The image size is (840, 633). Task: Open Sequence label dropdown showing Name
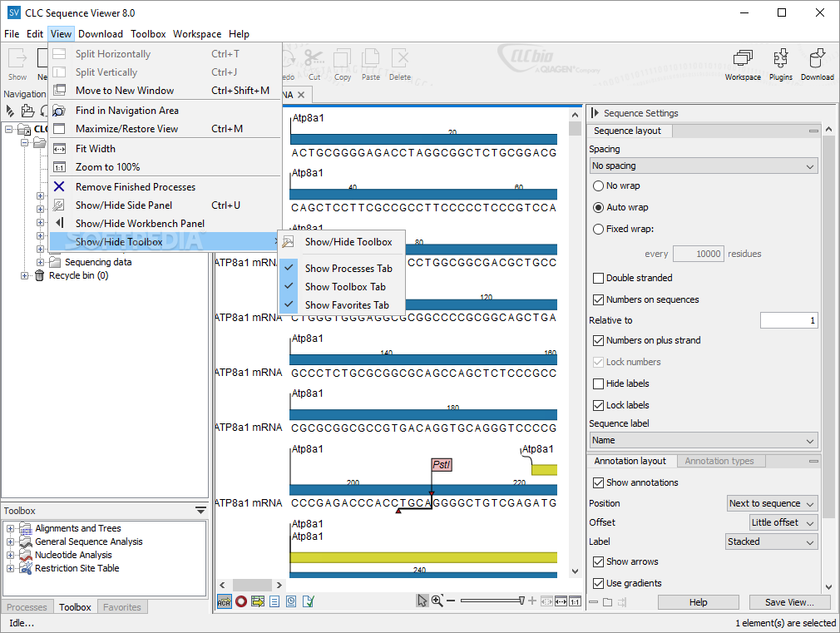click(x=704, y=440)
